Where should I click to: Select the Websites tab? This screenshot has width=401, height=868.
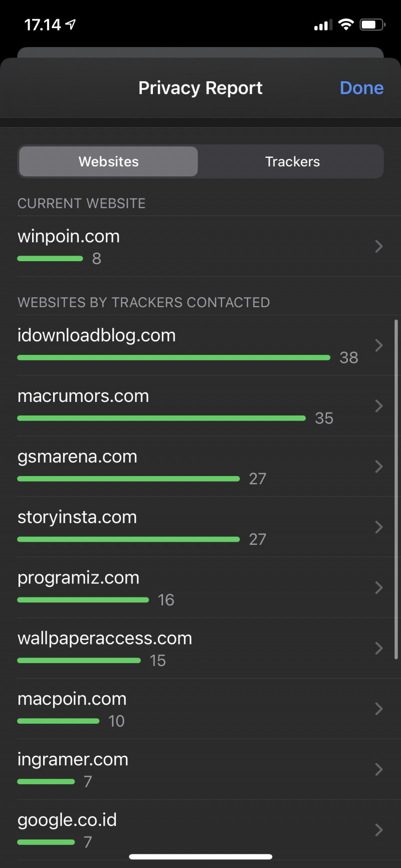point(108,161)
